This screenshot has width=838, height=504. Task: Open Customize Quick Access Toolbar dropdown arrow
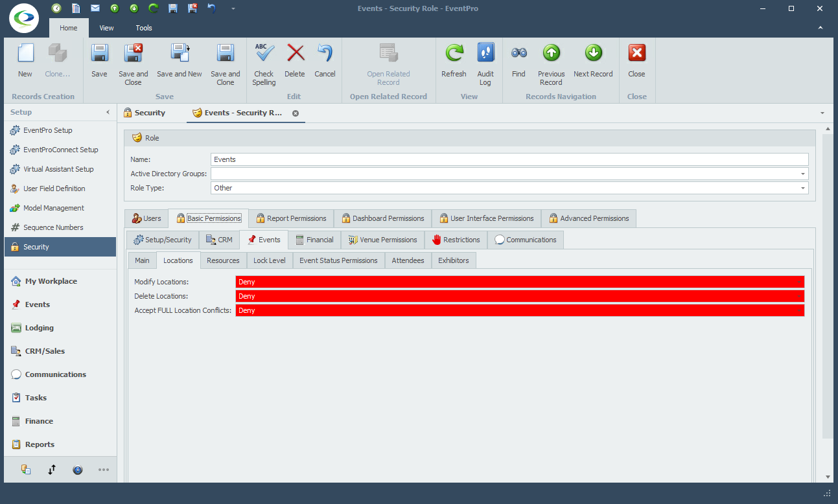click(233, 8)
